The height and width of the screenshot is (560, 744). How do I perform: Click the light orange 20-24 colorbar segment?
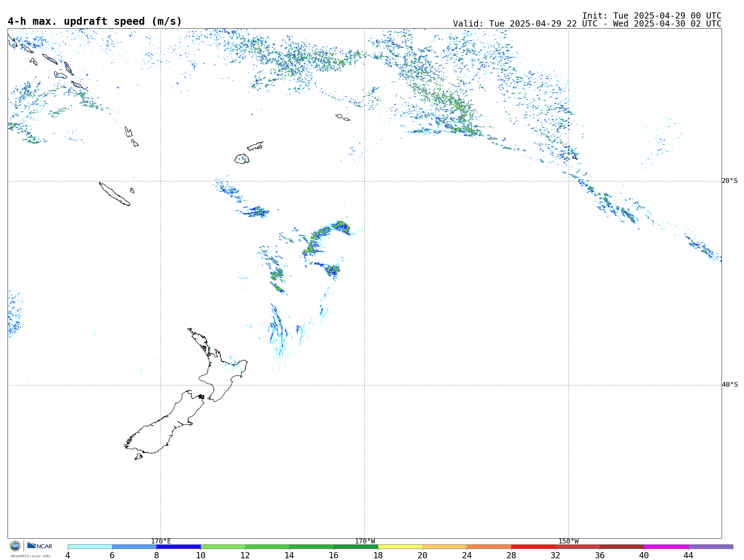click(x=445, y=547)
